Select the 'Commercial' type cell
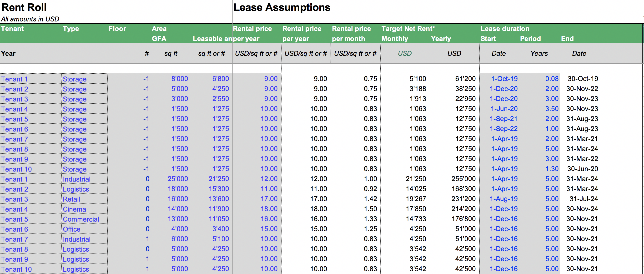Screen dimensions: 644x274 tap(85, 219)
